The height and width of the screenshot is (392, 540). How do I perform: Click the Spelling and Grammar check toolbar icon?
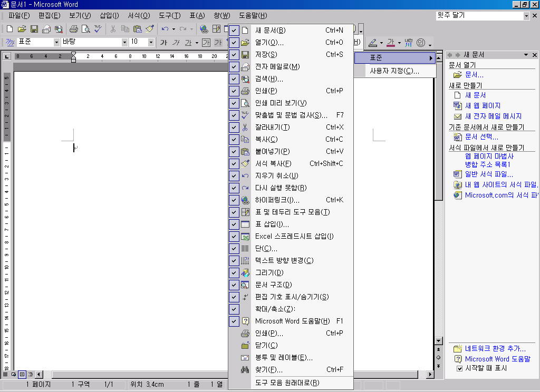(x=98, y=29)
